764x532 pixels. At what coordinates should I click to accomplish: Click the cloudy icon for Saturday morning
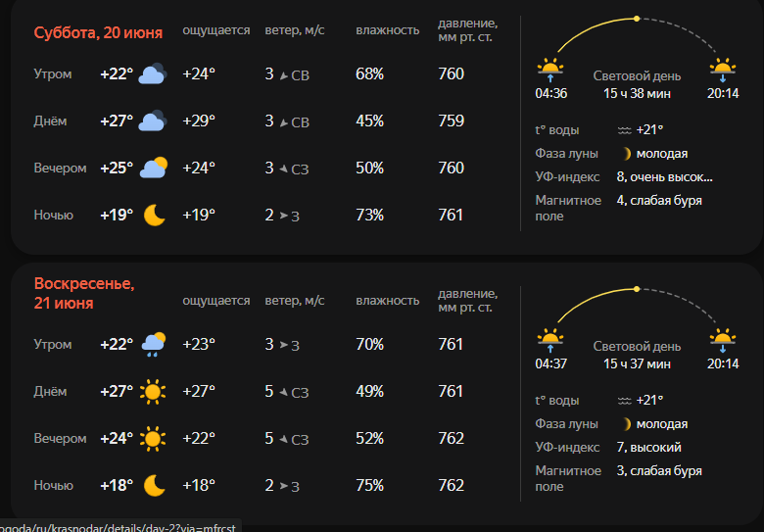[153, 73]
